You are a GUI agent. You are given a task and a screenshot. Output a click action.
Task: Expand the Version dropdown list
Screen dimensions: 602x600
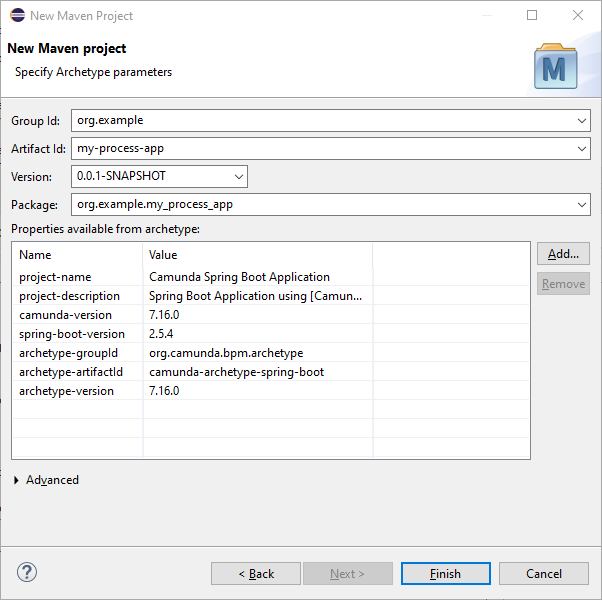pyautogui.click(x=238, y=177)
